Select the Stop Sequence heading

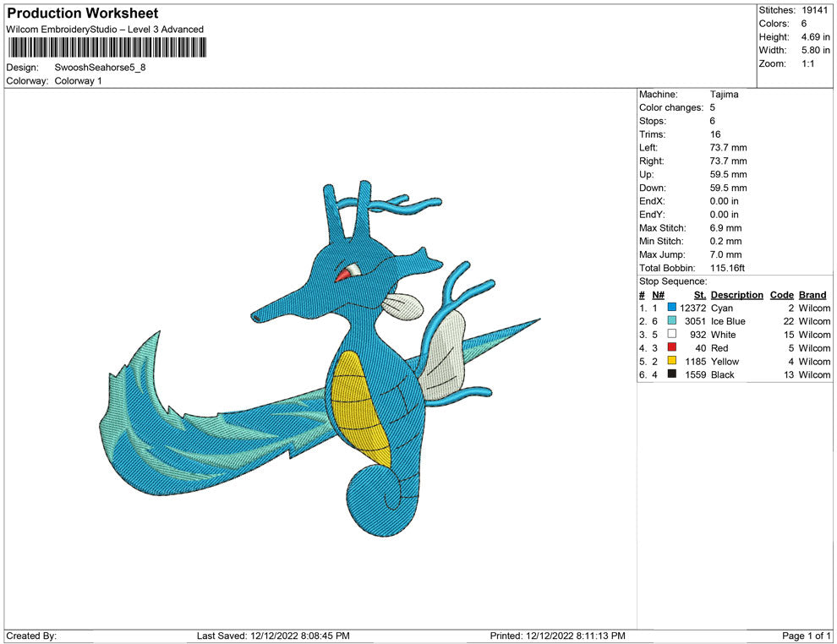pyautogui.click(x=673, y=281)
